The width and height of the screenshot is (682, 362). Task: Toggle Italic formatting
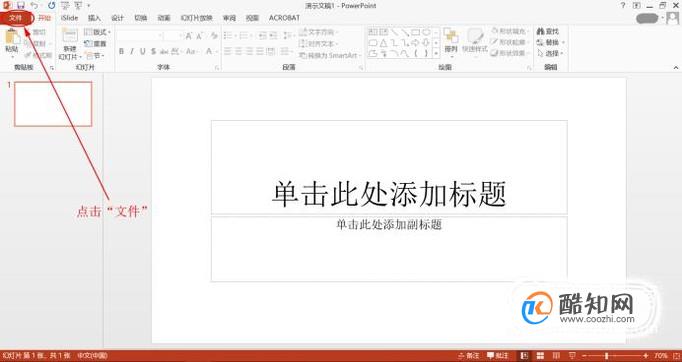coord(132,51)
